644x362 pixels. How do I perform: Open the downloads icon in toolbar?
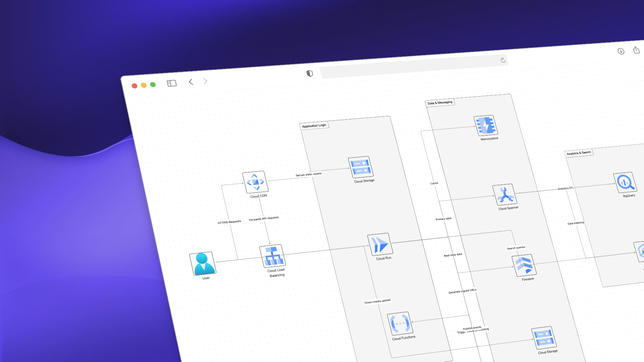coord(621,51)
